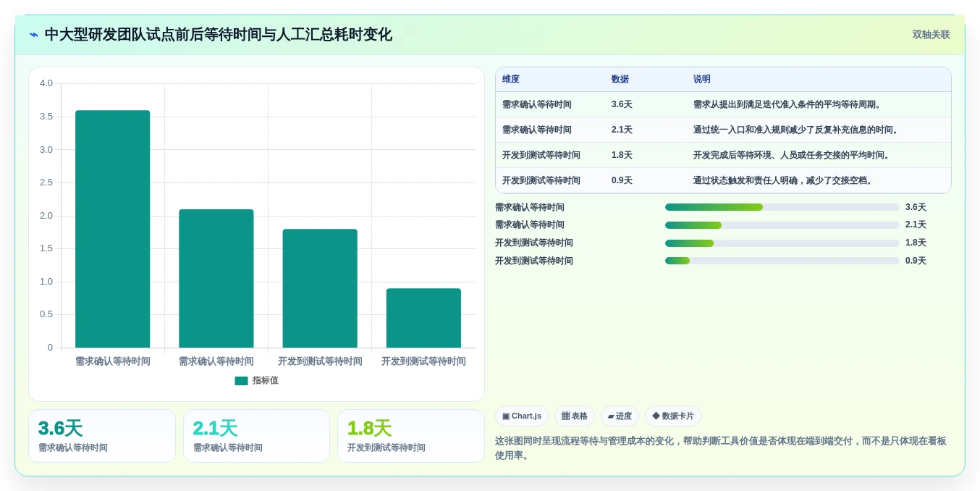
Task: Select the Chart.js chip
Action: (522, 416)
